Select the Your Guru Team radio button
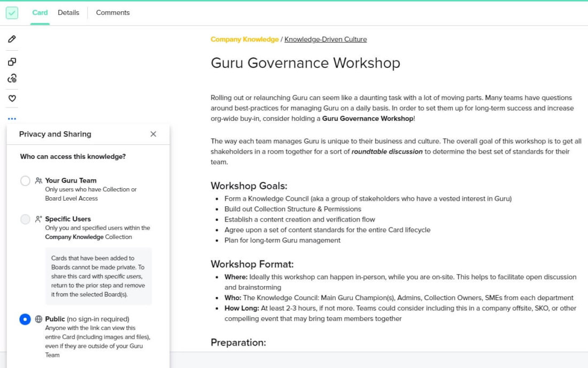 tap(25, 181)
